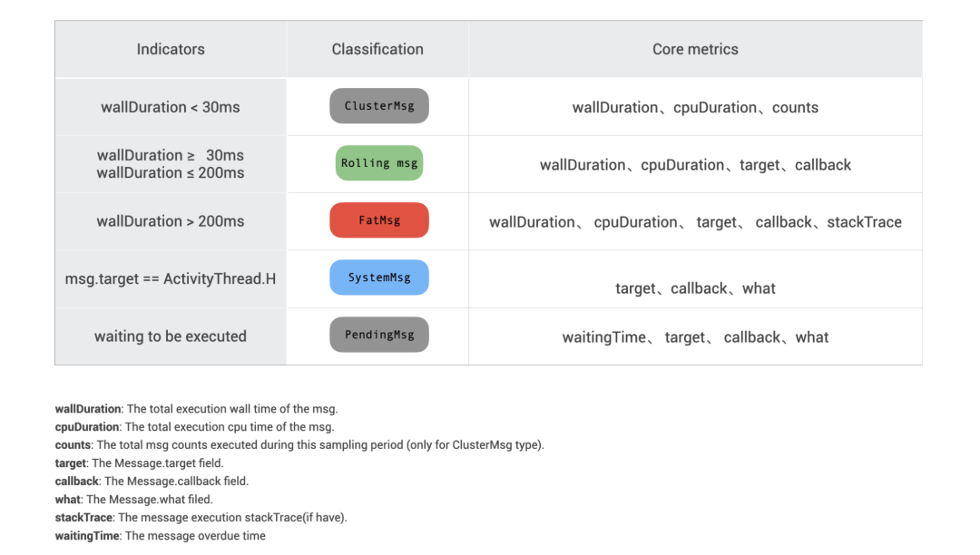Click the Core metrics column header
This screenshot has width=980, height=555.
[x=695, y=49]
